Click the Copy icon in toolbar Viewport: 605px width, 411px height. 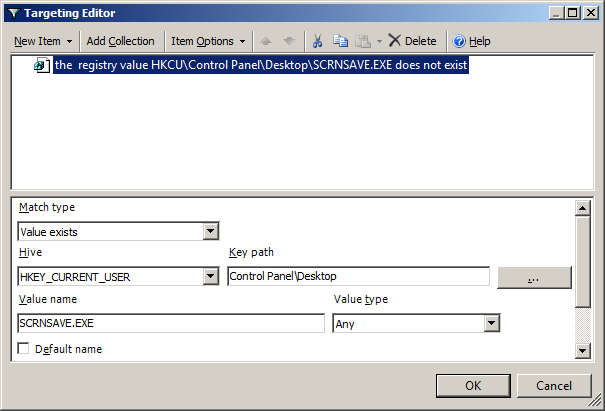(x=341, y=41)
